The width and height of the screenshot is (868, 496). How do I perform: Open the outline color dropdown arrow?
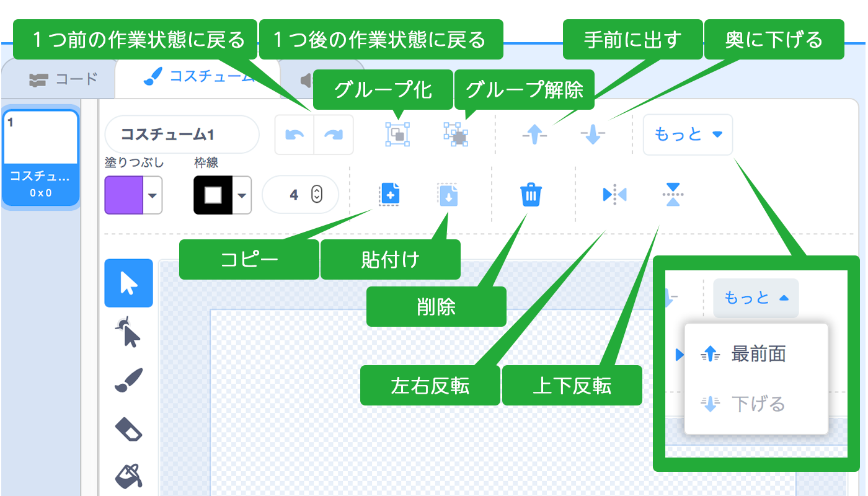coord(242,195)
